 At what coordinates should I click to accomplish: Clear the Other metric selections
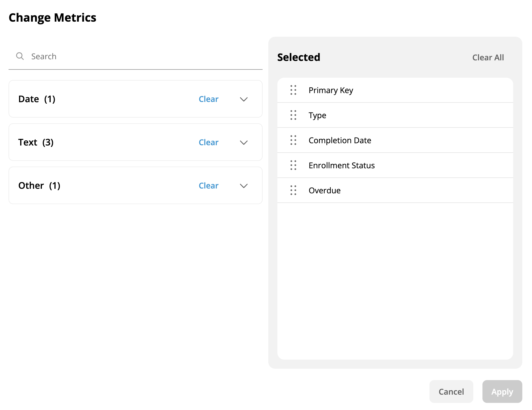(208, 186)
